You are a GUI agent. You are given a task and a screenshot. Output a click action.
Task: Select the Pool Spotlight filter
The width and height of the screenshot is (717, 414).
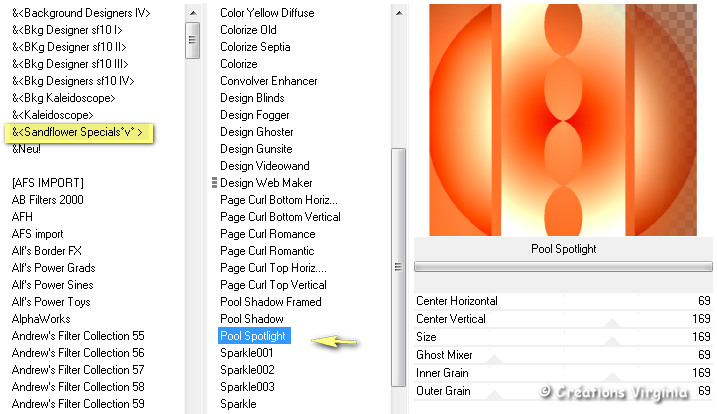click(x=254, y=336)
